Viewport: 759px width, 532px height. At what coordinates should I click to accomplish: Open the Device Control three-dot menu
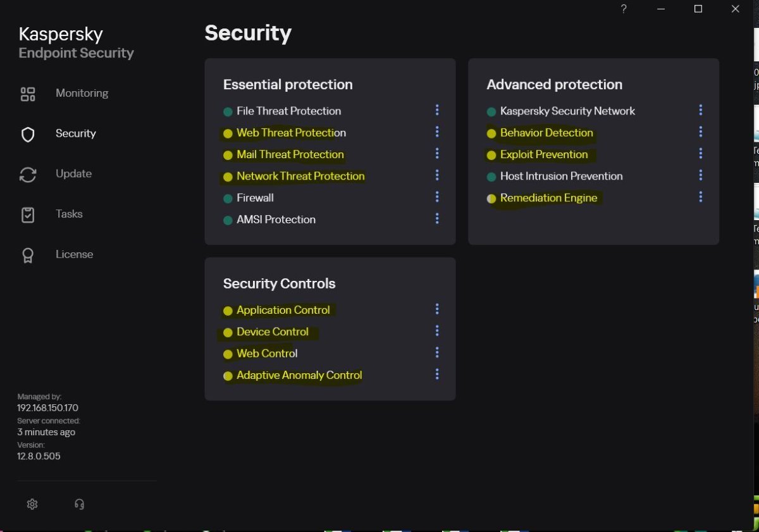click(437, 331)
